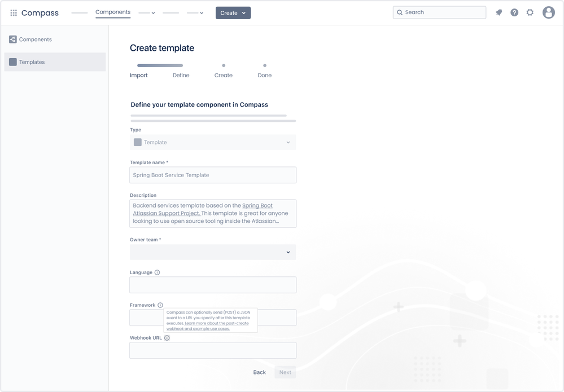Click the Template type icon in dropdown
The image size is (564, 392).
(x=137, y=142)
